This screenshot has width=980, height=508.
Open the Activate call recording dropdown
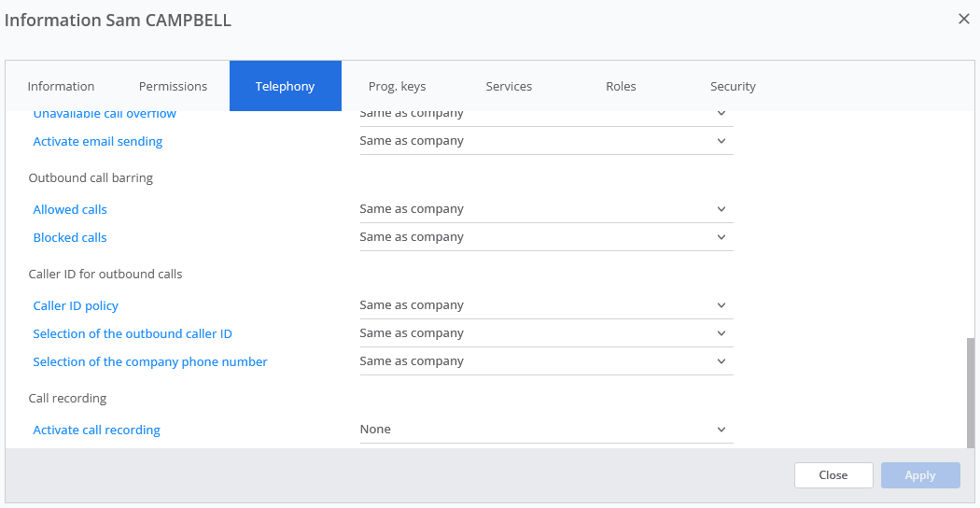click(546, 430)
